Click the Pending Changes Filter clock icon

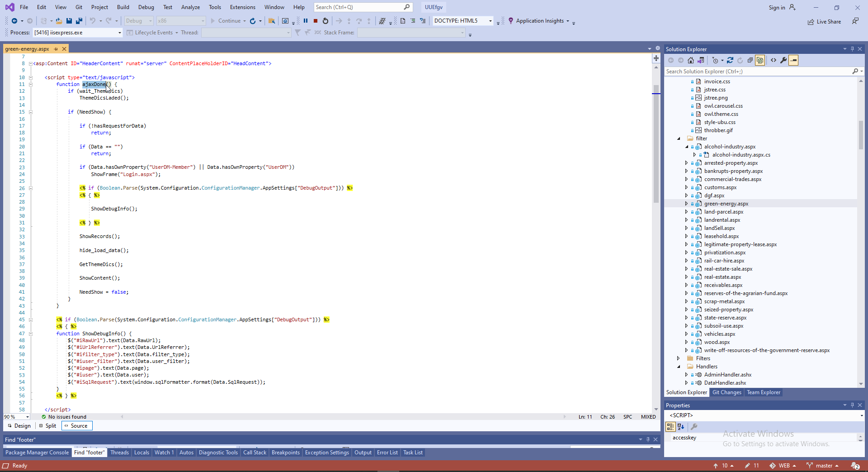click(715, 60)
